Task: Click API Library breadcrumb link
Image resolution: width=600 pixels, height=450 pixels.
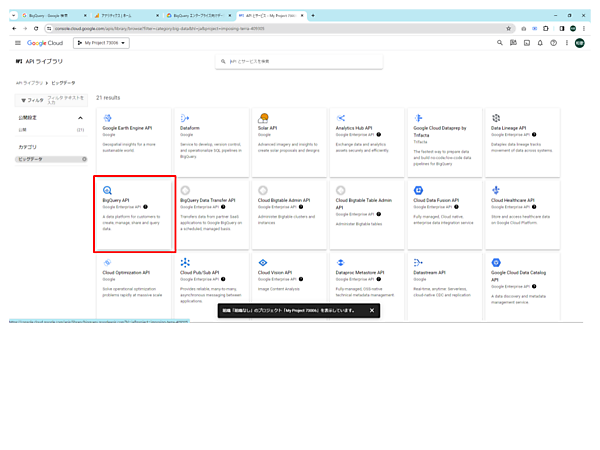Action: (x=29, y=83)
